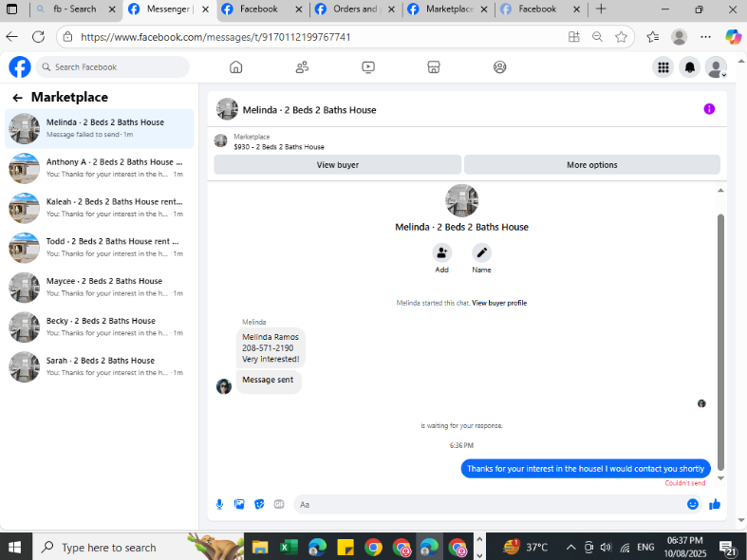Image resolution: width=747 pixels, height=560 pixels.
Task: Open Copilot sidebar icon
Action: tap(733, 37)
